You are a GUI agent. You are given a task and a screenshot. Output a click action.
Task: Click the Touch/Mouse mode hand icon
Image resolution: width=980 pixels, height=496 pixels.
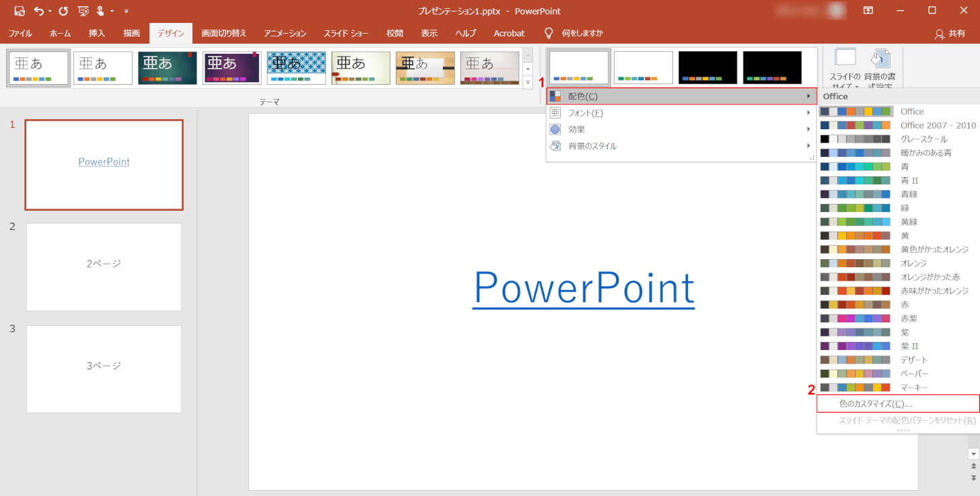[100, 11]
